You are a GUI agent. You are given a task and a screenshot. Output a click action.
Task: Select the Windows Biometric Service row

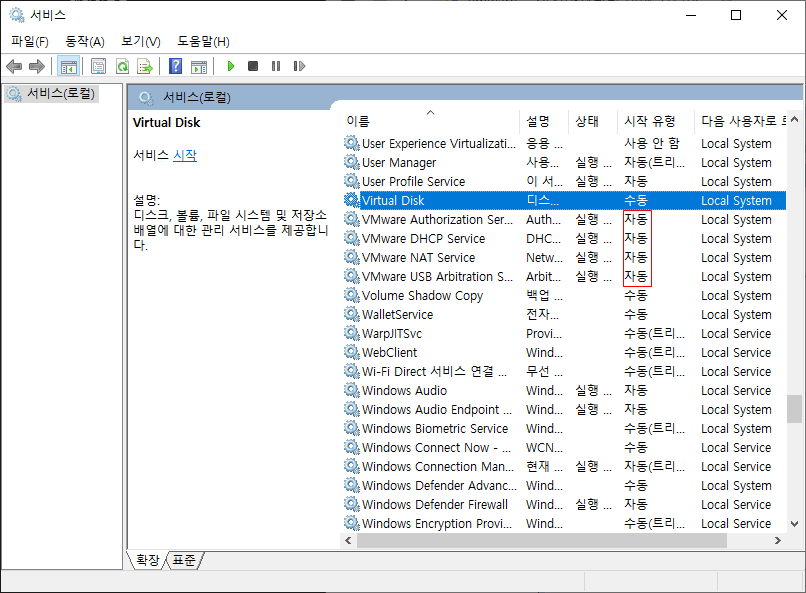[x=564, y=429]
